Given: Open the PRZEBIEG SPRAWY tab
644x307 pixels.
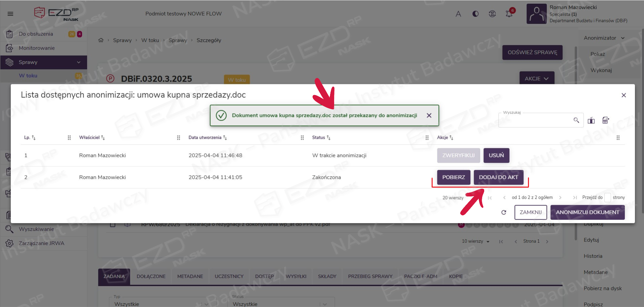Looking at the screenshot, I should coord(370,276).
